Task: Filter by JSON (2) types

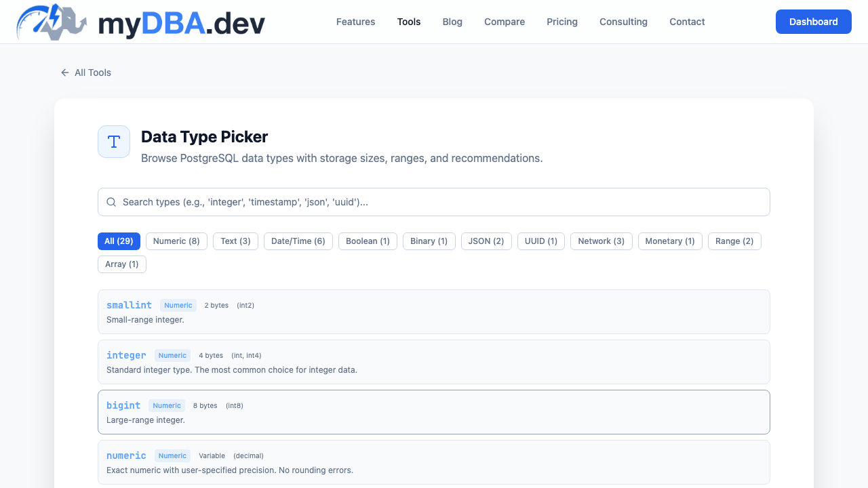Action: (x=486, y=241)
